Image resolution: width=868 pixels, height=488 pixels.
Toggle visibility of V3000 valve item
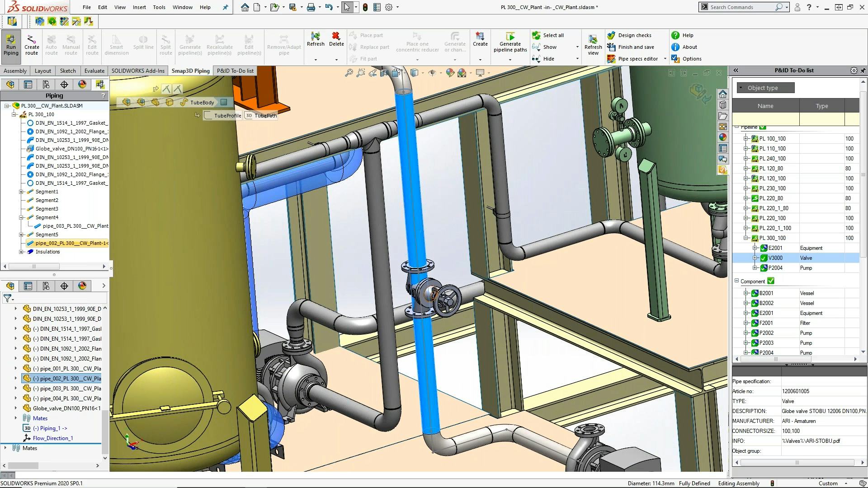764,258
